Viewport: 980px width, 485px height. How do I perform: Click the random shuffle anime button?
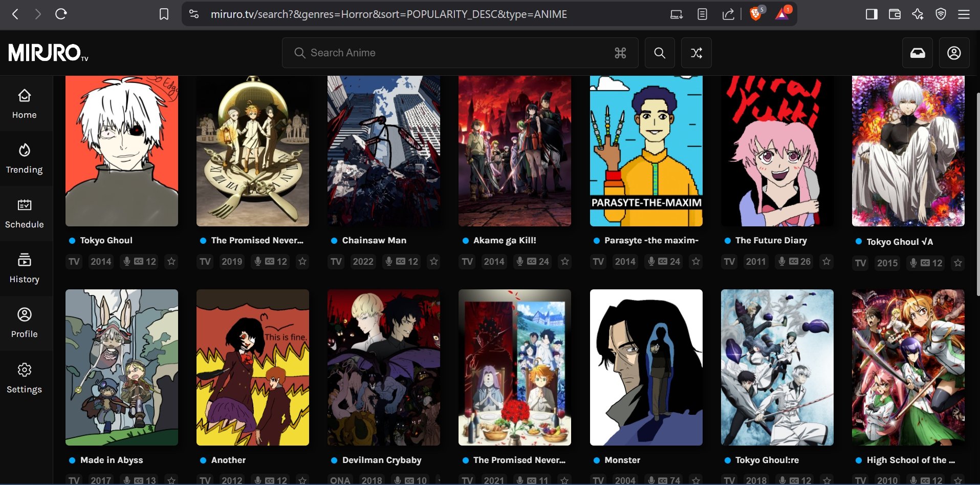(696, 53)
